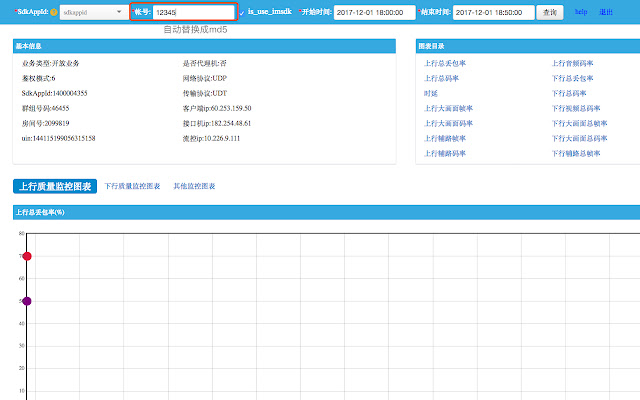Select the 下行总码率 chart link

coord(568,91)
